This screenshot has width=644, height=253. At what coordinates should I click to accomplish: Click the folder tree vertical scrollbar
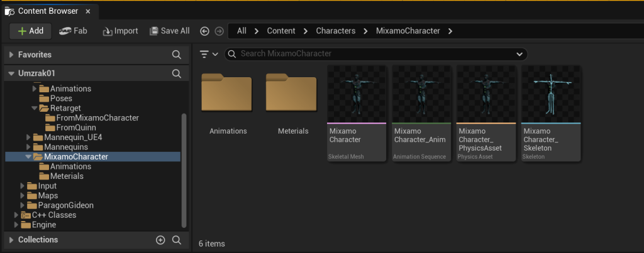(184, 170)
